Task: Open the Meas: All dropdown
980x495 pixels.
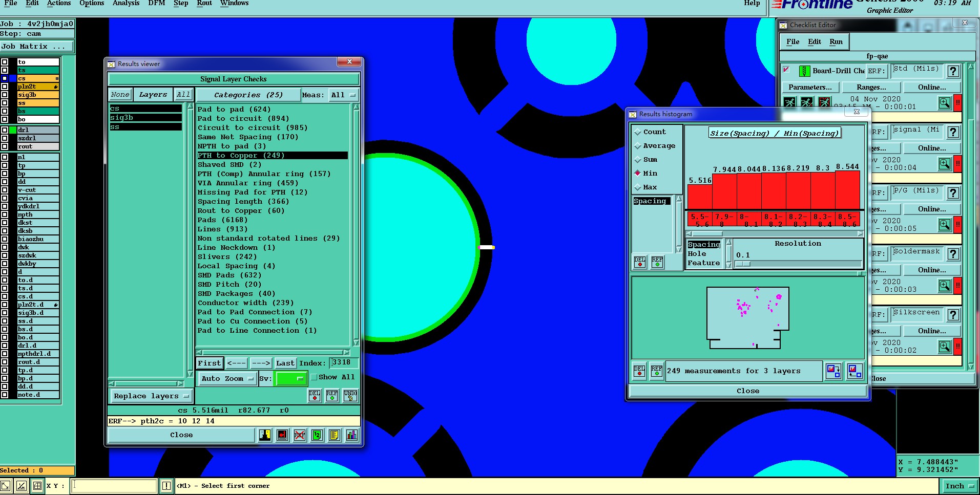Action: [343, 95]
